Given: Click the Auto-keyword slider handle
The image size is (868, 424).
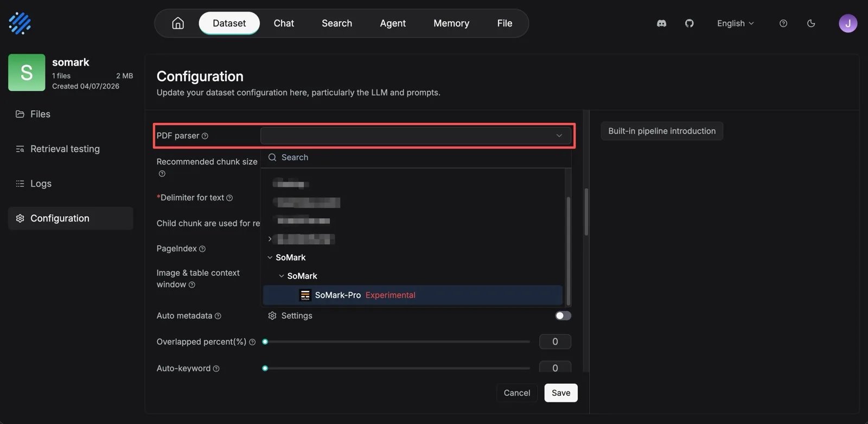Looking at the screenshot, I should pyautogui.click(x=265, y=369).
